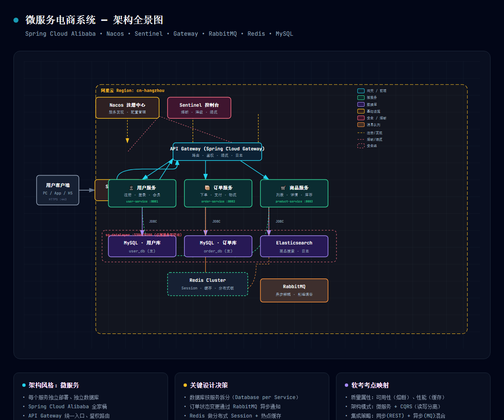The width and height of the screenshot is (504, 420).
Task: Click the card heading 软考考点映射
Action: (370, 385)
